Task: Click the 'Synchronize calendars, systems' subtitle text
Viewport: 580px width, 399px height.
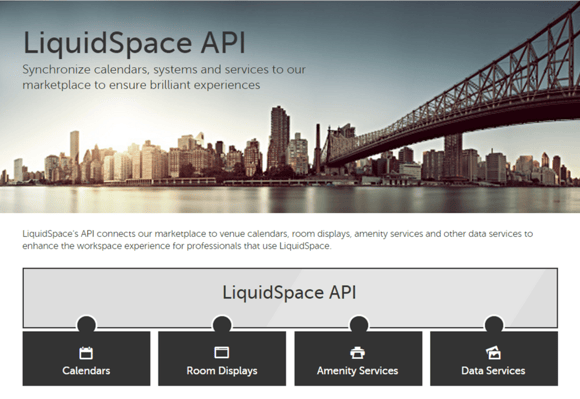Action: click(x=164, y=77)
